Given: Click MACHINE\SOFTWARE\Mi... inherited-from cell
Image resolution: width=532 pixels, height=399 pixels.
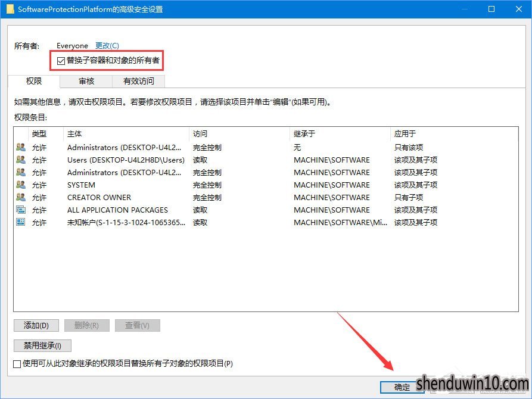Looking at the screenshot, I should 340,223.
